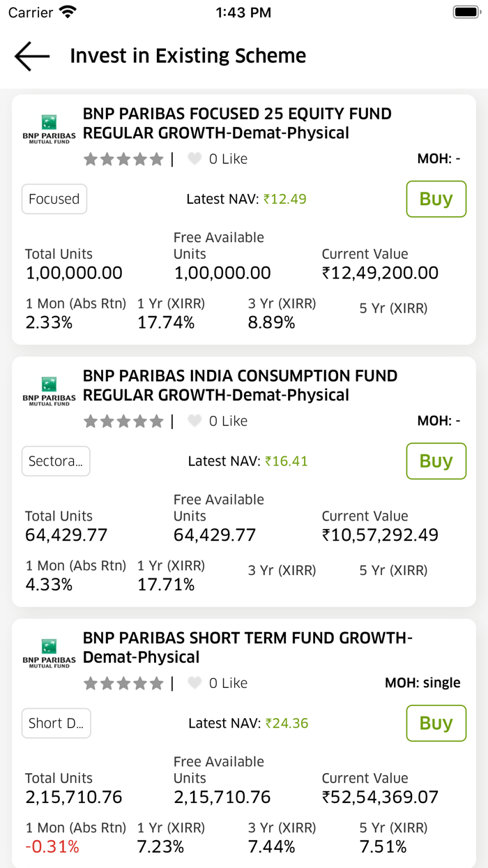This screenshot has height=868, width=488.
Task: Click star rating of India Consumption Fund
Action: coord(123,421)
